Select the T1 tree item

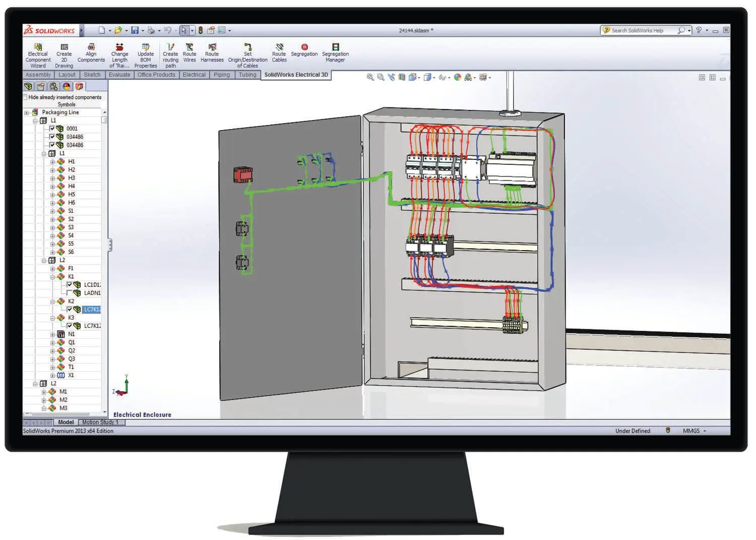pyautogui.click(x=71, y=367)
